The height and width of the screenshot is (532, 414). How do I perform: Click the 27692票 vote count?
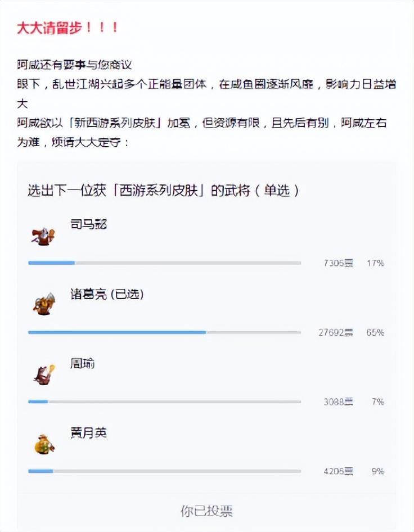[x=336, y=332]
